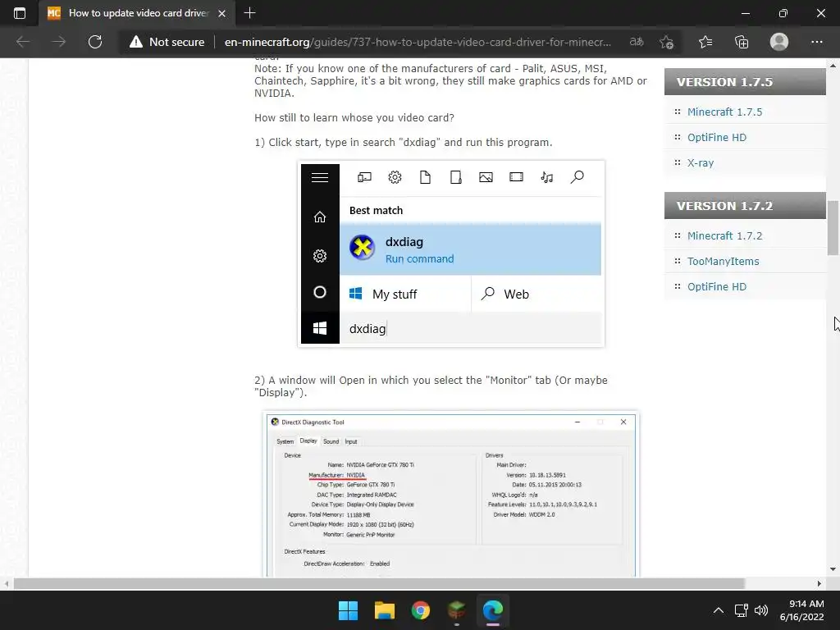Click the scroll right arrow
The width and height of the screenshot is (840, 630).
pos(819,583)
